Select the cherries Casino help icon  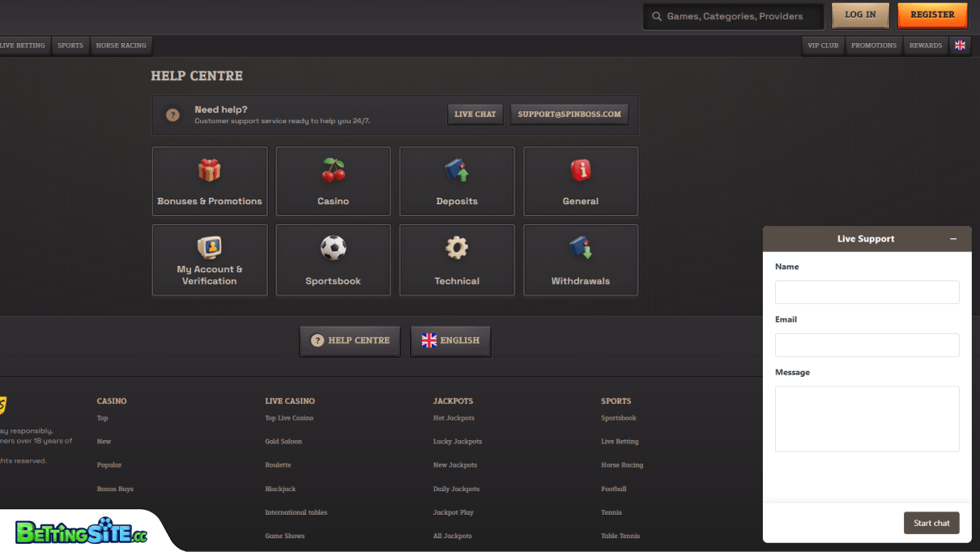point(333,170)
